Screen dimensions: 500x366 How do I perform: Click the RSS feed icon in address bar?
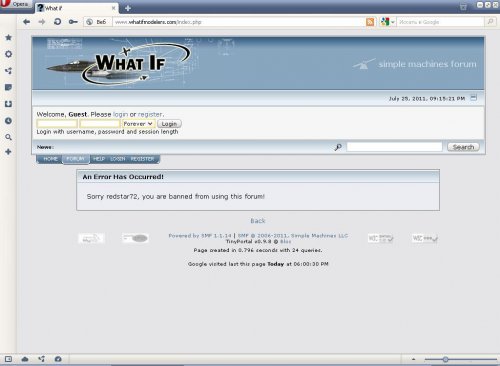coord(370,22)
